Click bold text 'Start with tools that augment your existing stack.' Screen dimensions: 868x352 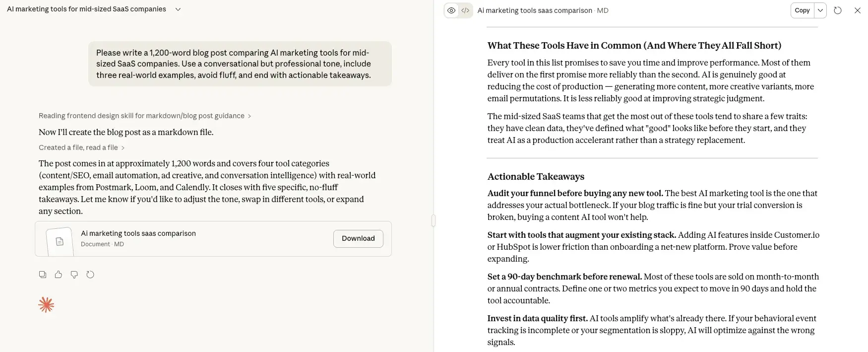[x=581, y=235]
